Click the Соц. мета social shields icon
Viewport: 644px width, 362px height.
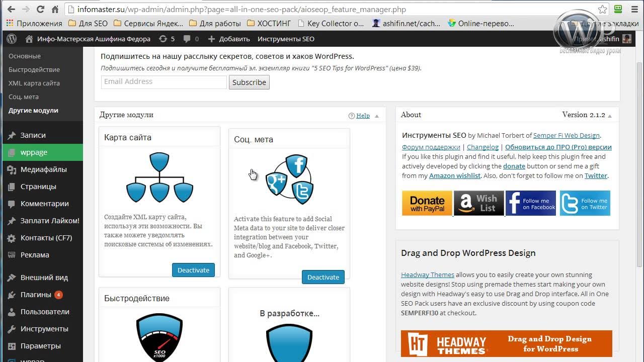(289, 179)
